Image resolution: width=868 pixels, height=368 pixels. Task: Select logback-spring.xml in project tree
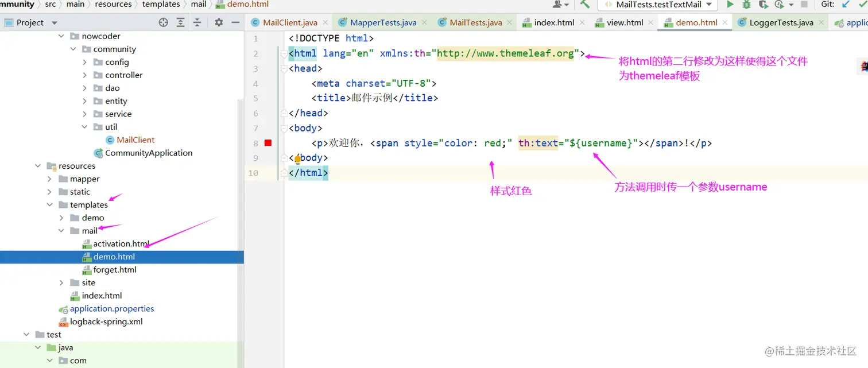point(100,322)
